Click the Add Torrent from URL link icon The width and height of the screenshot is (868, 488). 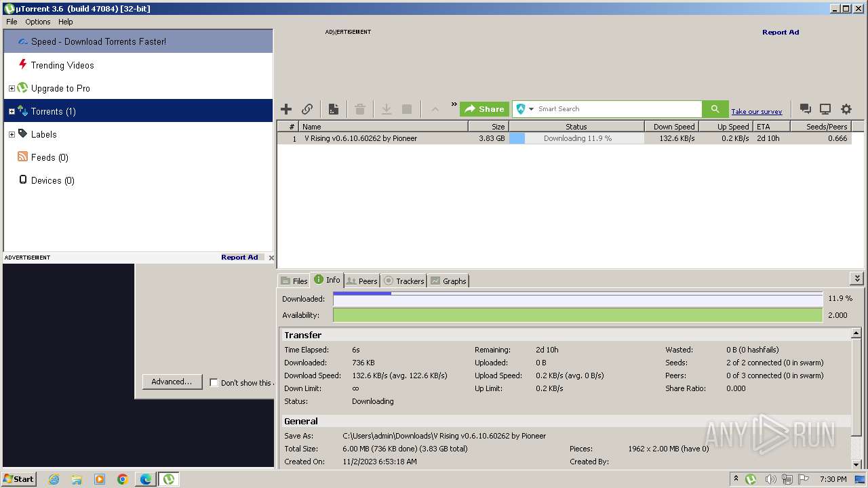pos(307,109)
